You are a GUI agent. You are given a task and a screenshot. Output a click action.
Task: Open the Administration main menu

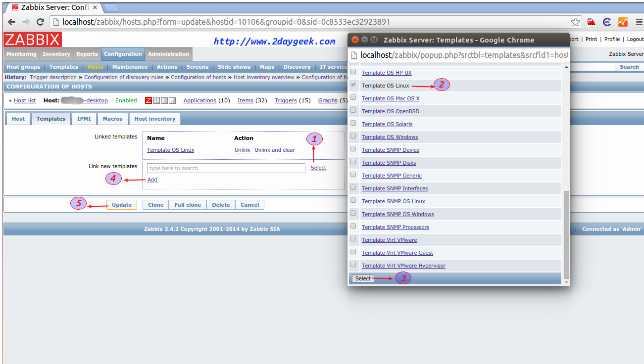tap(169, 54)
